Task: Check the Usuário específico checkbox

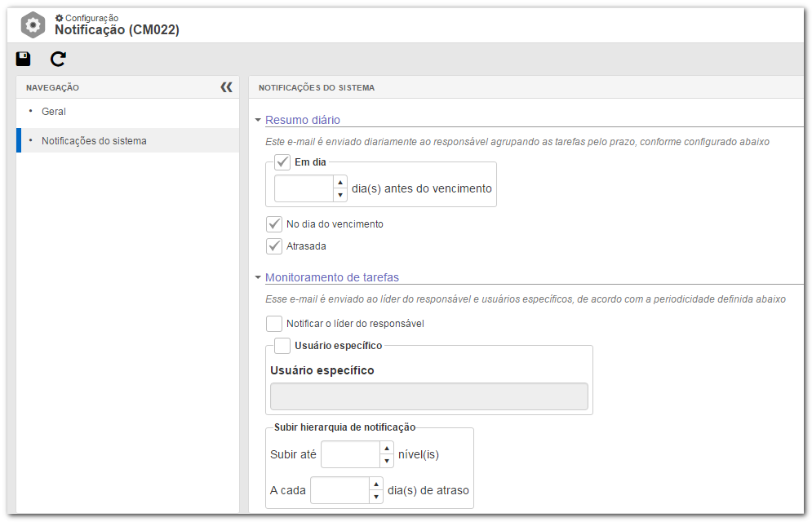Action: (282, 346)
